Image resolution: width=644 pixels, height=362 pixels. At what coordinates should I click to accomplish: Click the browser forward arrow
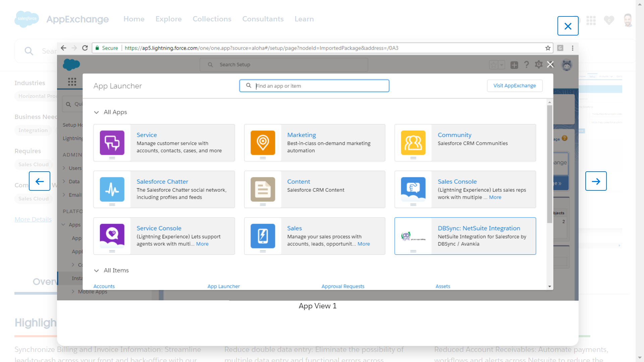[74, 48]
